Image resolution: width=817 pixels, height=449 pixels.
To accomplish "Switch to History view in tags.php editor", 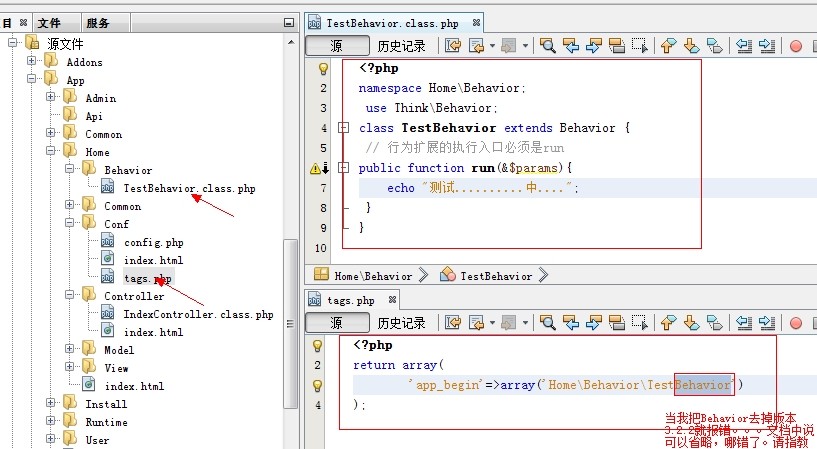I will pos(401,323).
